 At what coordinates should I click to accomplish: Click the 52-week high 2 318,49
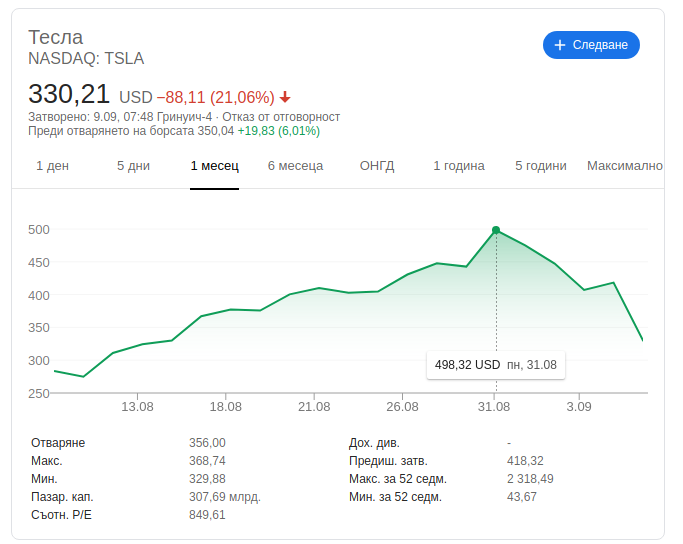tap(530, 479)
